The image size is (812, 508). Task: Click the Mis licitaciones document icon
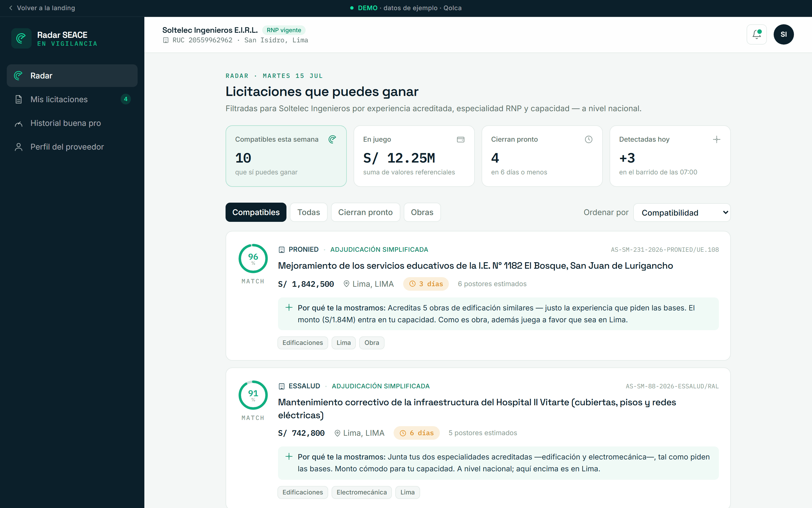18,99
